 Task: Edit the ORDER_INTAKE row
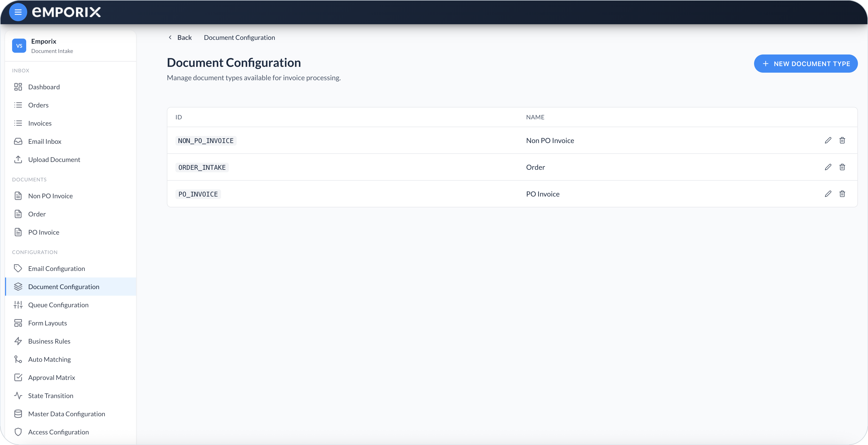(828, 167)
